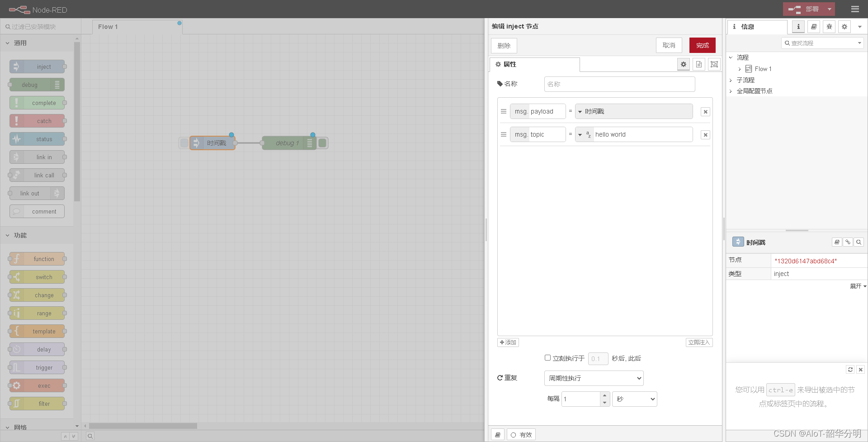Open the help book sidebar tab
Viewport: 868px width, 442px height.
click(814, 27)
